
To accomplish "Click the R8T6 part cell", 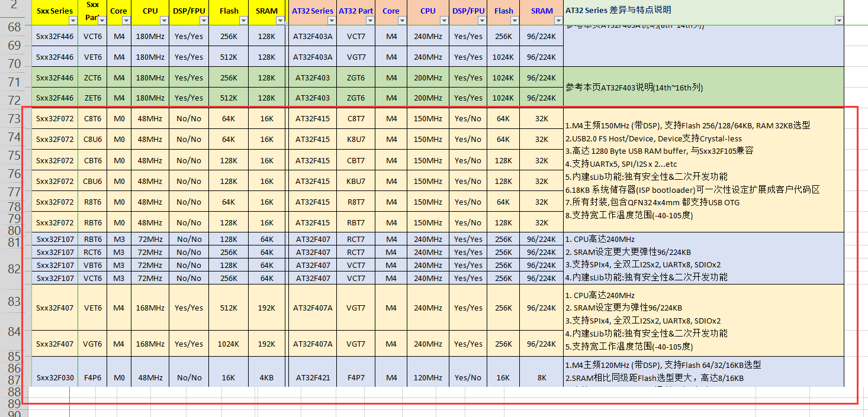I will tap(92, 202).
